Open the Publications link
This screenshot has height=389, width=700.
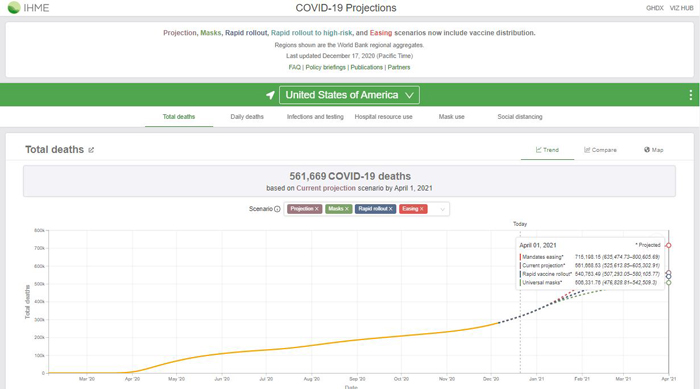(x=367, y=67)
